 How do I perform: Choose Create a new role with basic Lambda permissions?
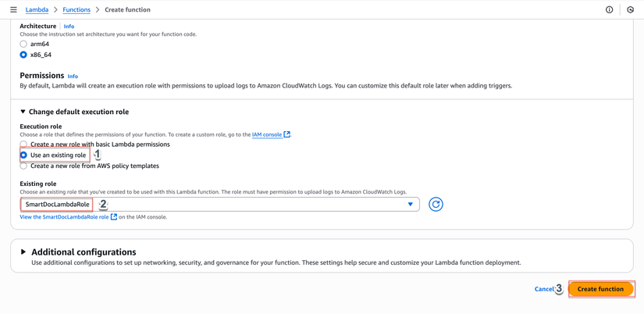point(23,145)
